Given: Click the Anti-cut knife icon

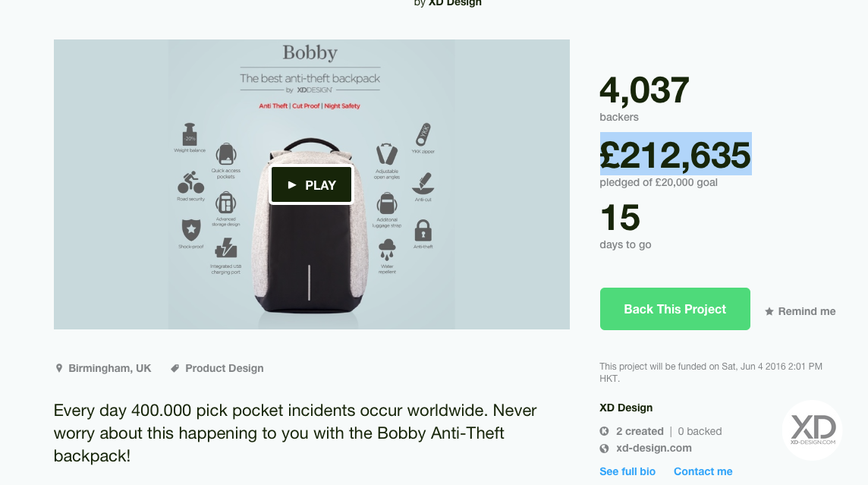Looking at the screenshot, I should click(x=423, y=183).
